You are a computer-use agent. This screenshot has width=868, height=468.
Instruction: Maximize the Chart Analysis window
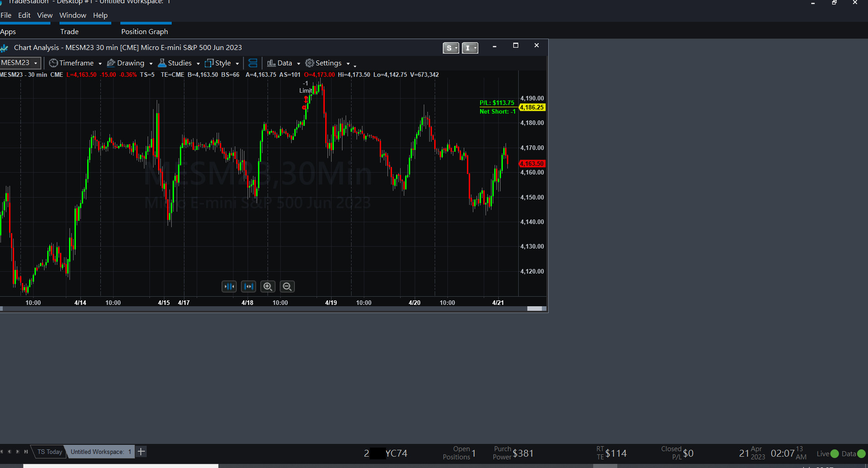(x=516, y=45)
